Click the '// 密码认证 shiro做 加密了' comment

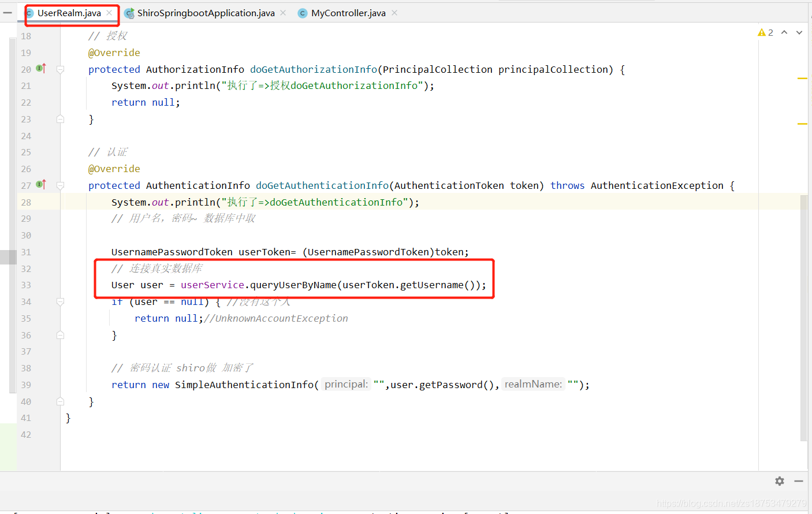pyautogui.click(x=182, y=368)
